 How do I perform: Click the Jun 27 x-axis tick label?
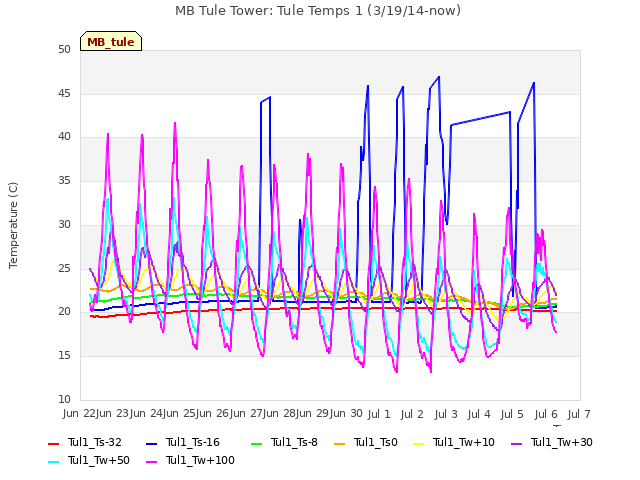tap(247, 414)
